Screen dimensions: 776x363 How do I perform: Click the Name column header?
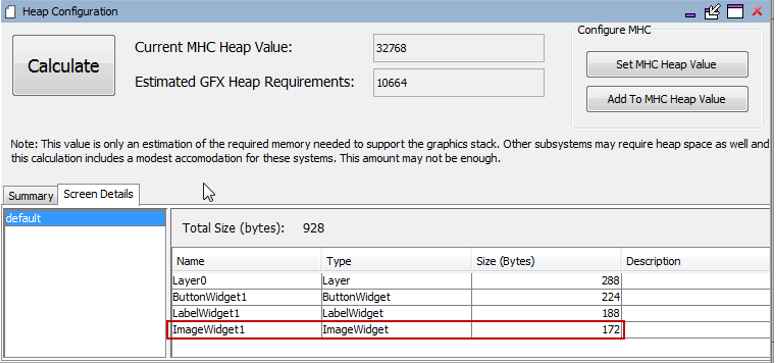click(246, 261)
